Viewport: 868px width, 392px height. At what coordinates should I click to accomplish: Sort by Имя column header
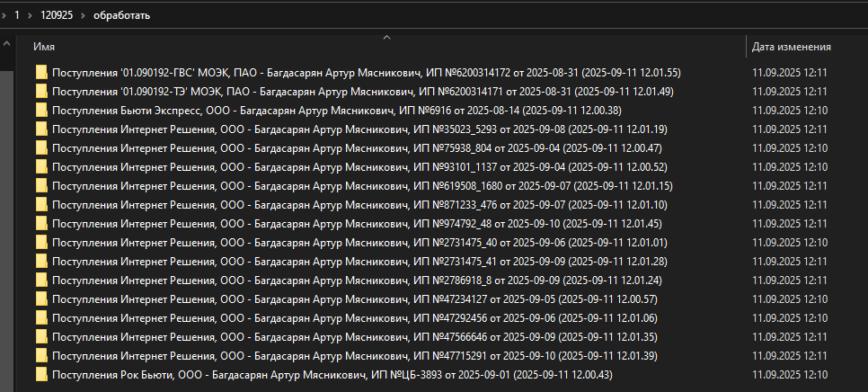[x=44, y=47]
